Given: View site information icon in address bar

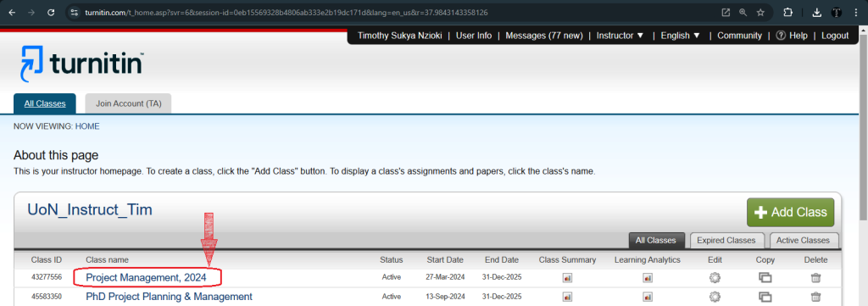Looking at the screenshot, I should pyautogui.click(x=75, y=12).
